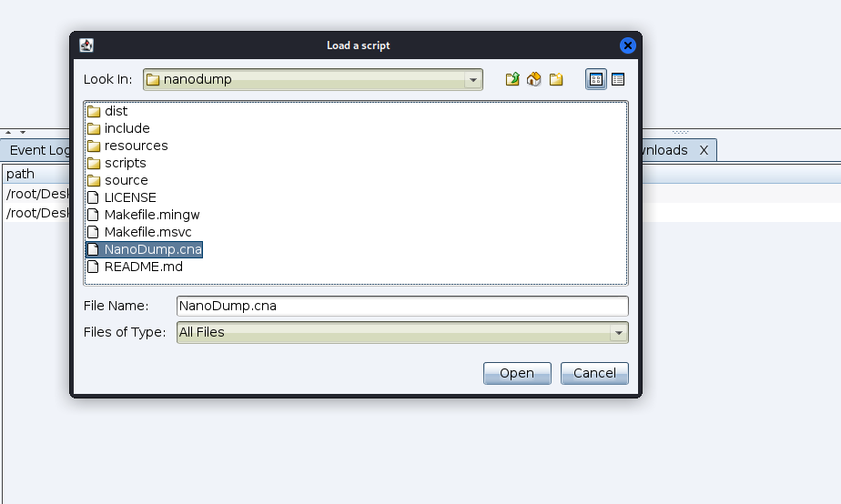The width and height of the screenshot is (841, 504).
Task: Click the File Name text field
Action: click(x=401, y=306)
